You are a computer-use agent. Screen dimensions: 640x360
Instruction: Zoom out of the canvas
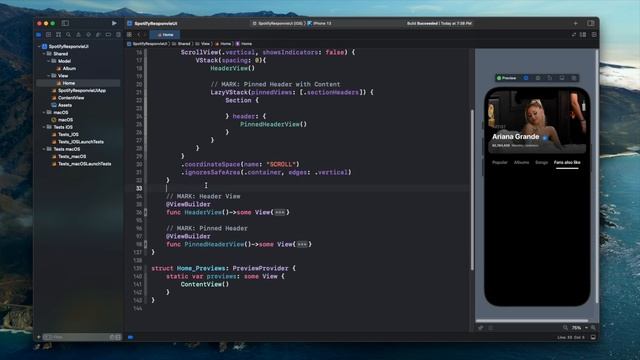point(565,327)
